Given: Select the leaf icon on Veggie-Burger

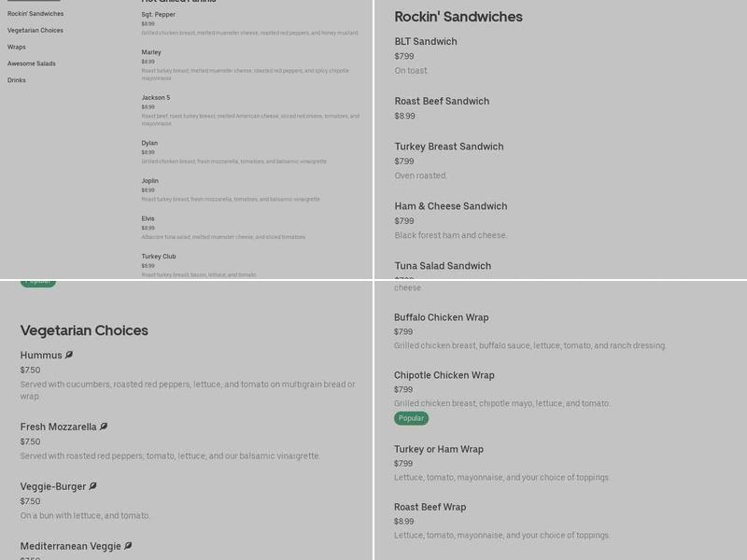Looking at the screenshot, I should pos(92,486).
